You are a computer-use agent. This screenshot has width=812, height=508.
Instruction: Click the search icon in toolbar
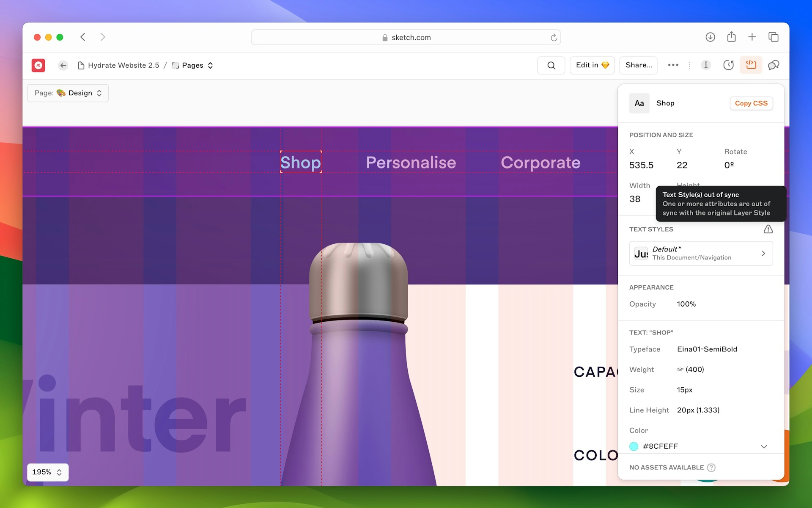coord(550,65)
